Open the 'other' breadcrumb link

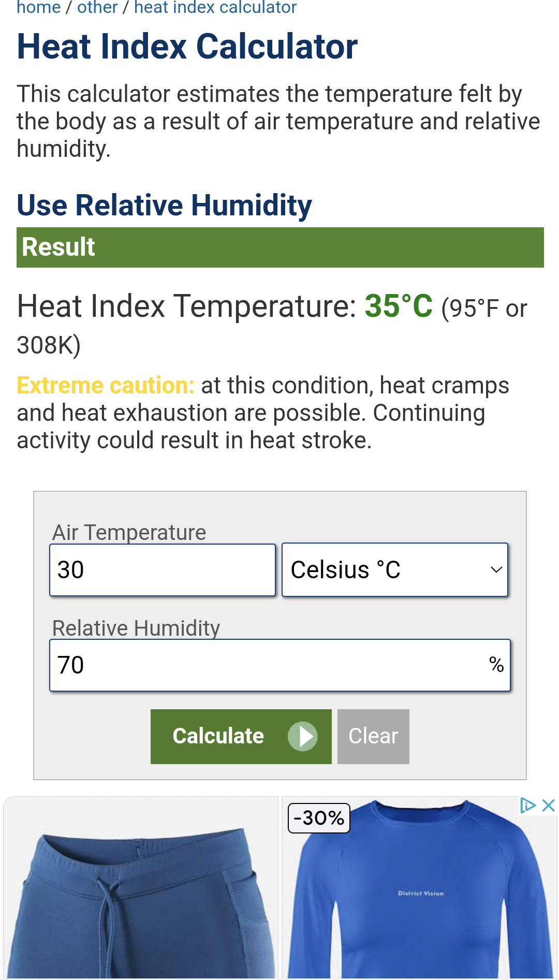point(97,8)
